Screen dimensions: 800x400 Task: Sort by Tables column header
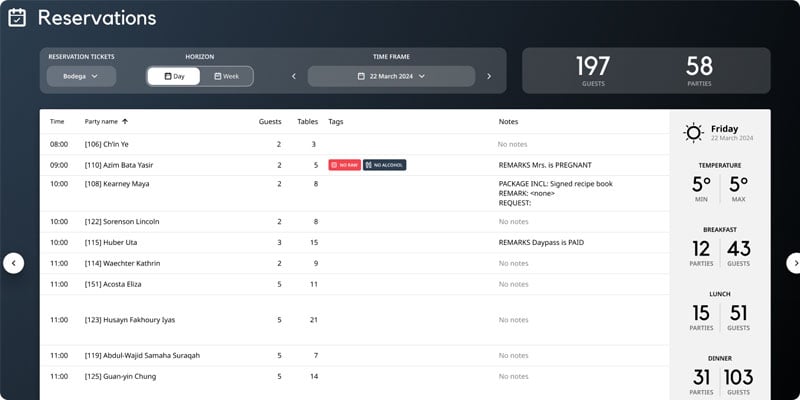(x=308, y=121)
